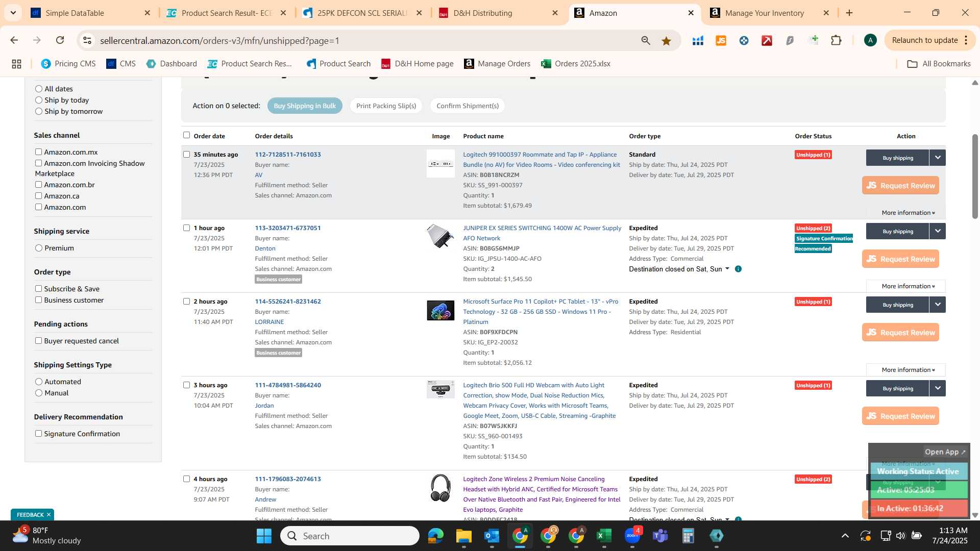This screenshot has width=980, height=551.
Task: Open order 112-7128511-7161033 link
Action: pos(288,155)
